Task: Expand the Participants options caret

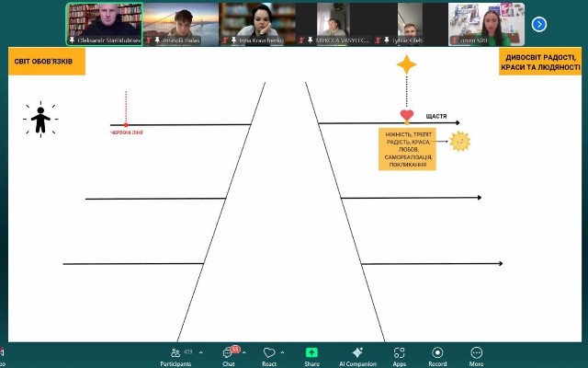Action: 200,352
